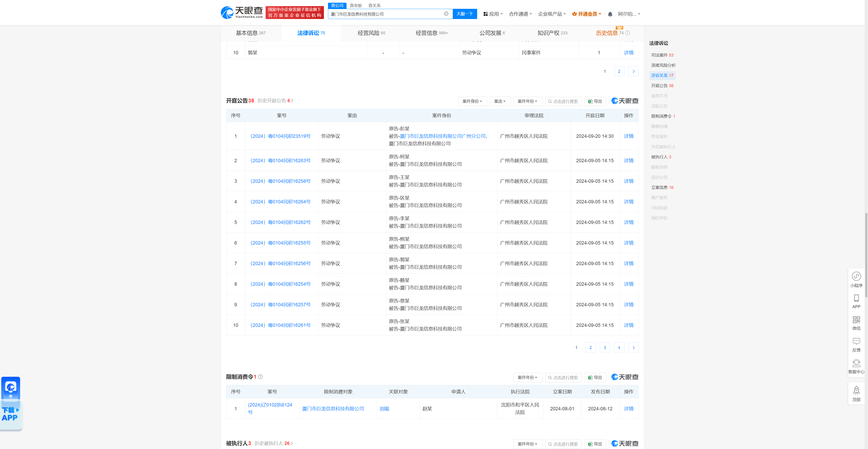Open 详情 for case 粤0104民初16258号
The image size is (868, 449).
[x=628, y=181]
